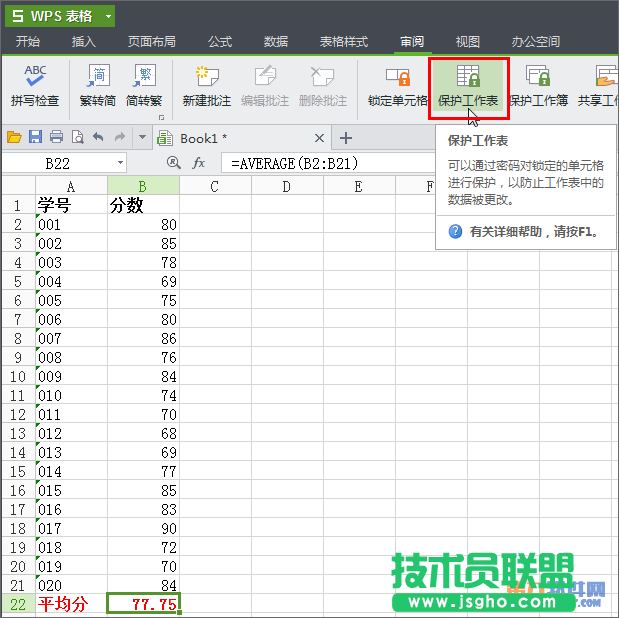Select column A header

pos(71,186)
